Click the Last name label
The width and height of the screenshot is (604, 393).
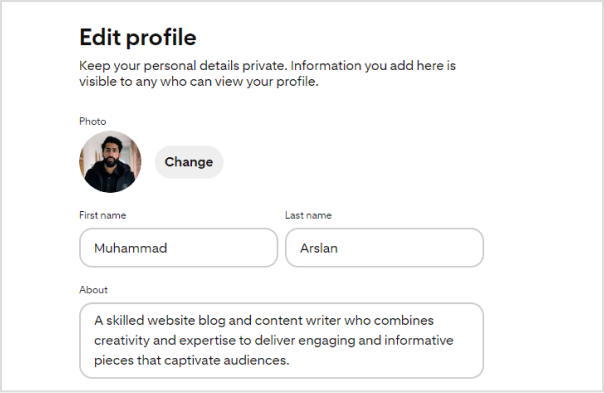(308, 215)
